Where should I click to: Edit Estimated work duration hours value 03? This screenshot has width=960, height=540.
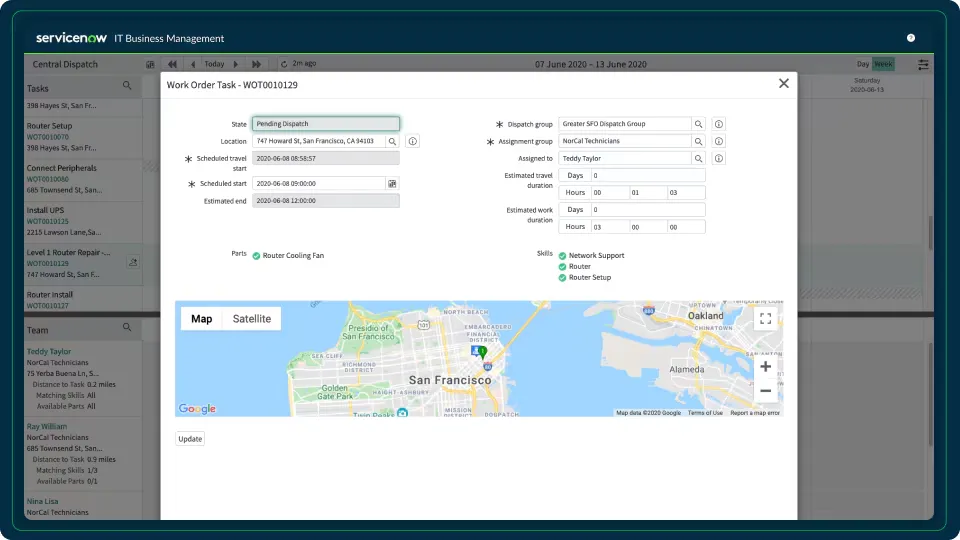610,227
